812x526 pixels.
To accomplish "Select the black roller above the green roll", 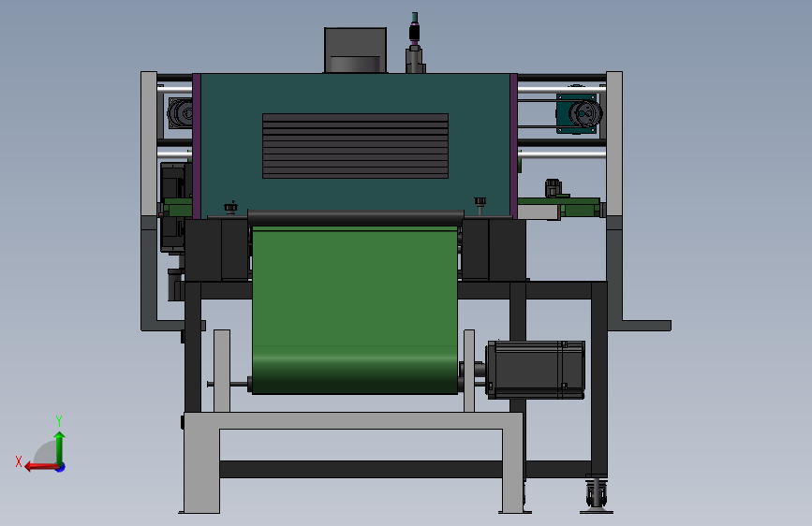I will (x=356, y=217).
